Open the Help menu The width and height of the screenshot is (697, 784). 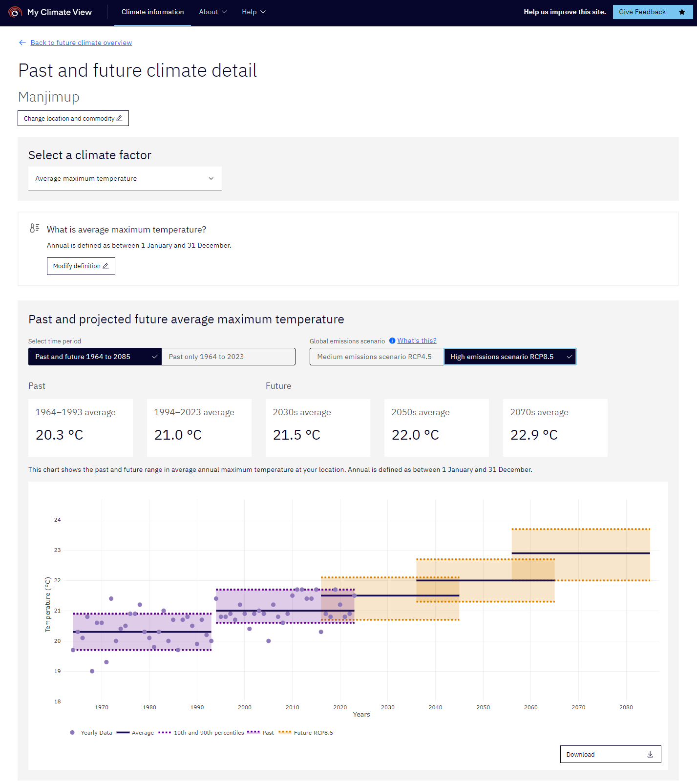[x=253, y=12]
